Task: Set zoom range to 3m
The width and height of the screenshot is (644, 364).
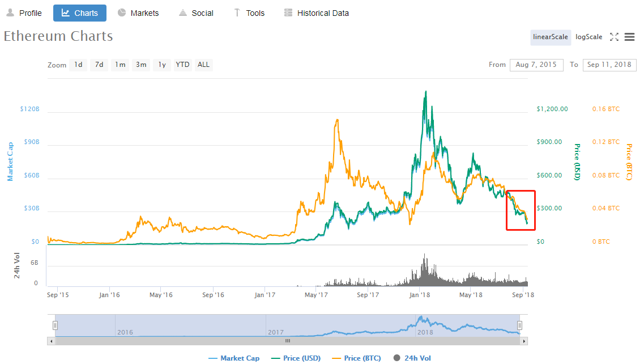Action: (141, 65)
